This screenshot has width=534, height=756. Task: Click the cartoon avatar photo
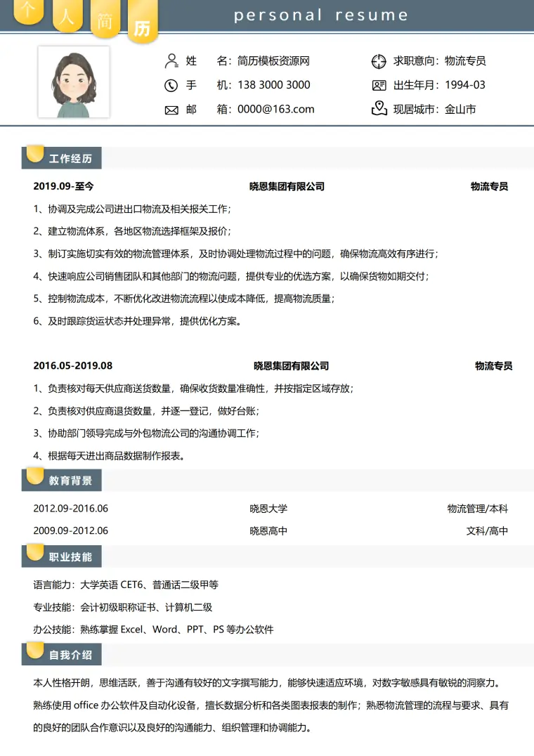coord(74,82)
